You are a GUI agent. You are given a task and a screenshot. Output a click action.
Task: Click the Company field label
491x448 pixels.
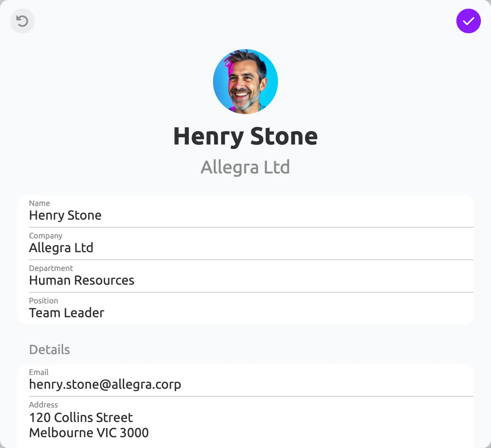(45, 236)
